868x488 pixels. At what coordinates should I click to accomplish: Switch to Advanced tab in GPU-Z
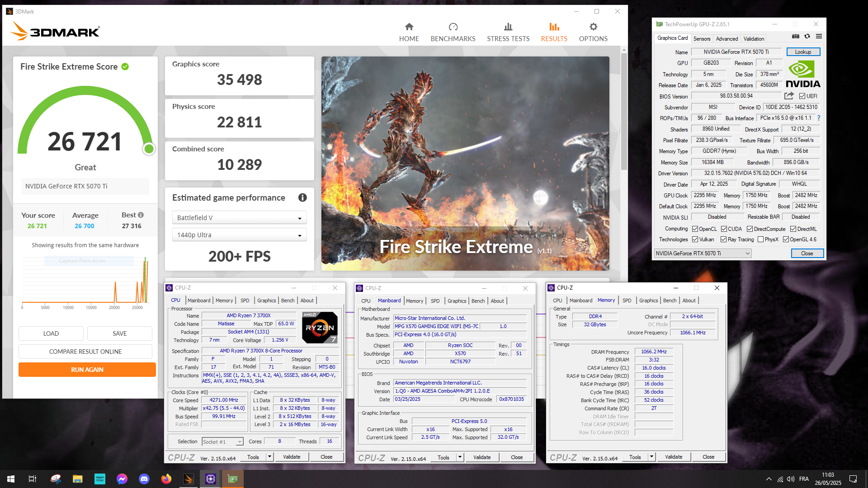point(726,39)
